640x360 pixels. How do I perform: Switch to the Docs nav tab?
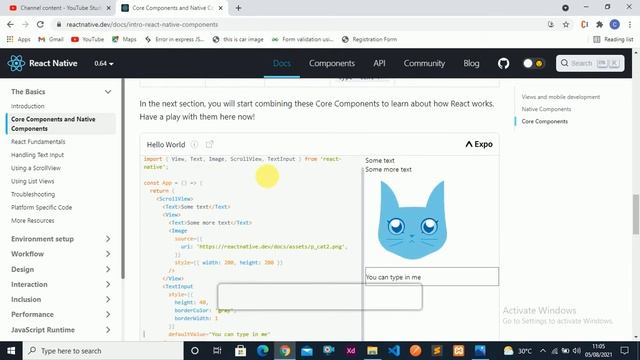pyautogui.click(x=282, y=63)
